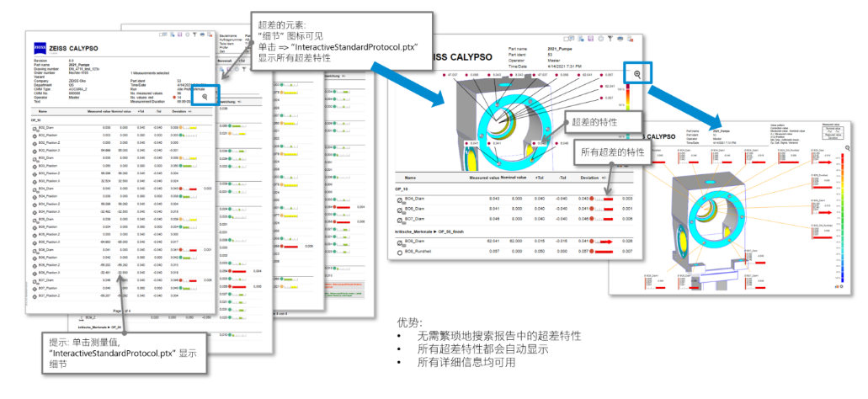Screen dimensions: 868x399
Task: Click the Deviation header in the middle 3D report
Action: (x=589, y=178)
